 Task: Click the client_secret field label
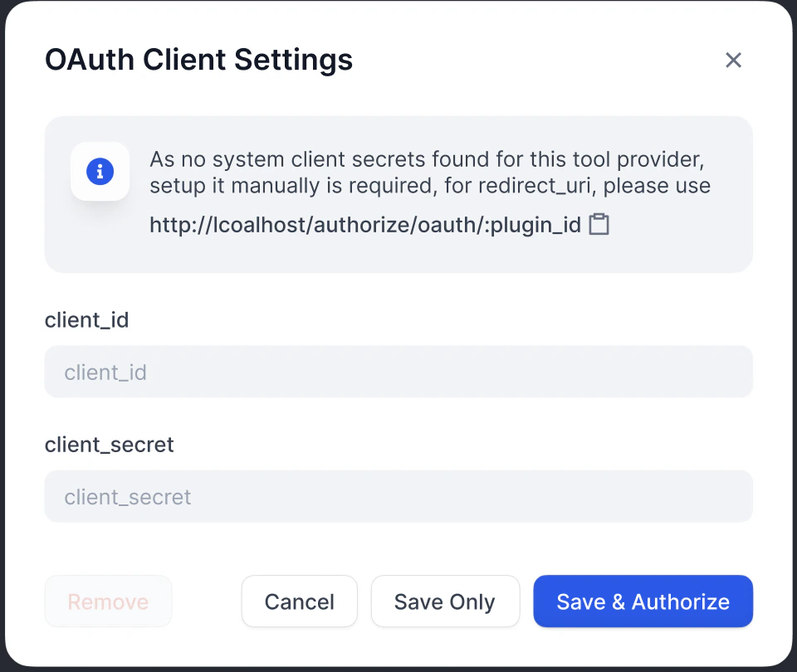[109, 445]
